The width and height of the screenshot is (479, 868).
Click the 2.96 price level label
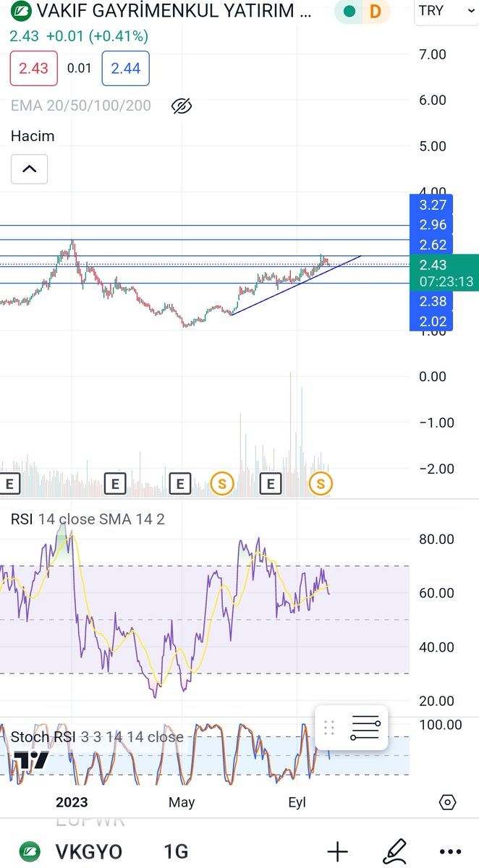coord(433,225)
